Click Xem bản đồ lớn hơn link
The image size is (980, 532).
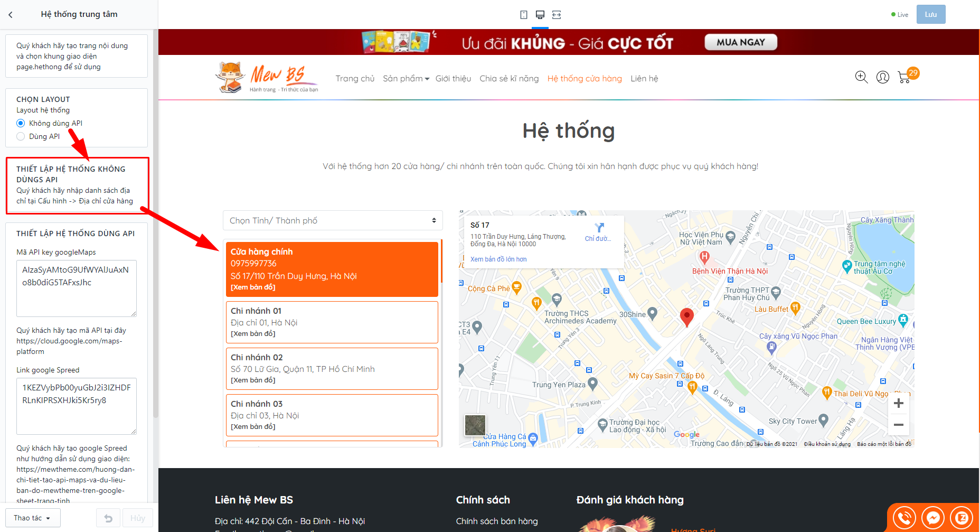[498, 259]
